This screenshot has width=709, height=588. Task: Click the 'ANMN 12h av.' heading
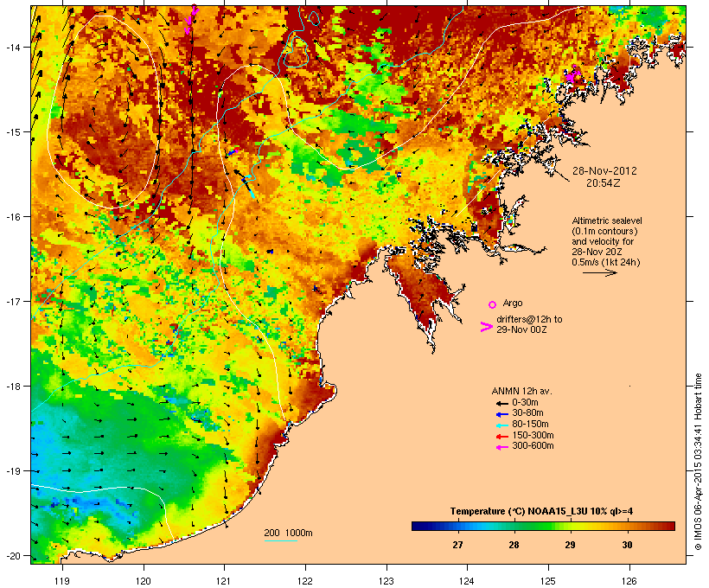(521, 391)
